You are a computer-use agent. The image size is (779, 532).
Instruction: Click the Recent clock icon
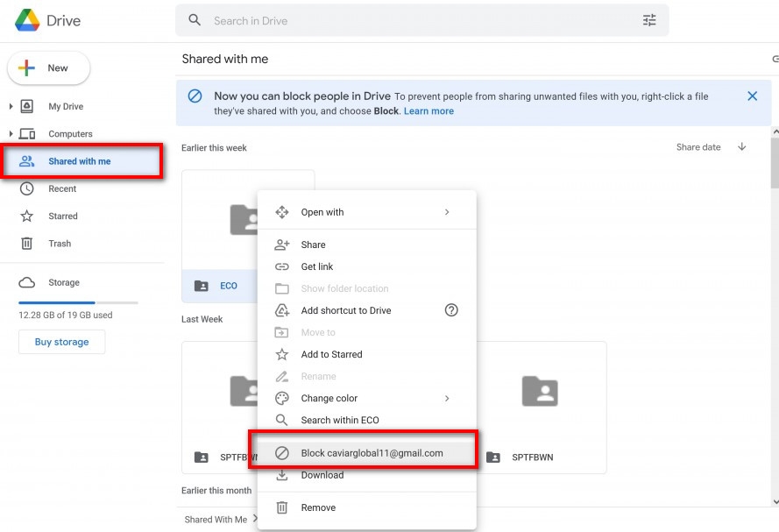27,188
